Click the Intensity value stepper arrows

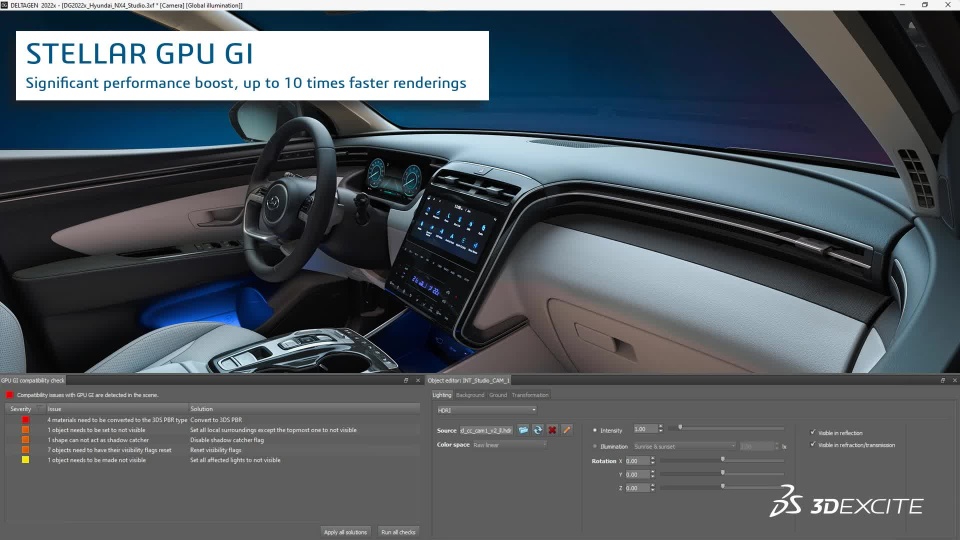pyautogui.click(x=660, y=429)
